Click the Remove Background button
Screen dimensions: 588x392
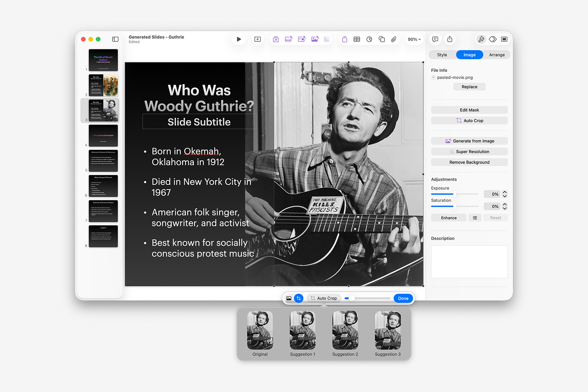(x=469, y=162)
